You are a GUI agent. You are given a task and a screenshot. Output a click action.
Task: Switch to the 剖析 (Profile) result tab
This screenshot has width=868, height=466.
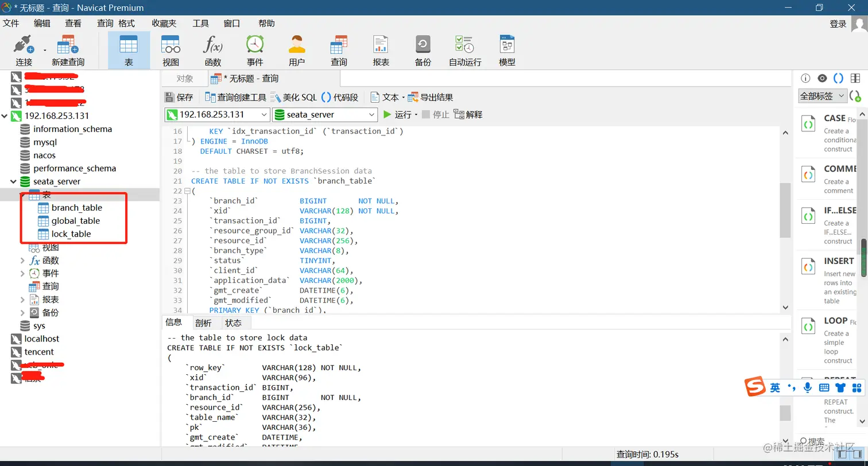pyautogui.click(x=203, y=323)
